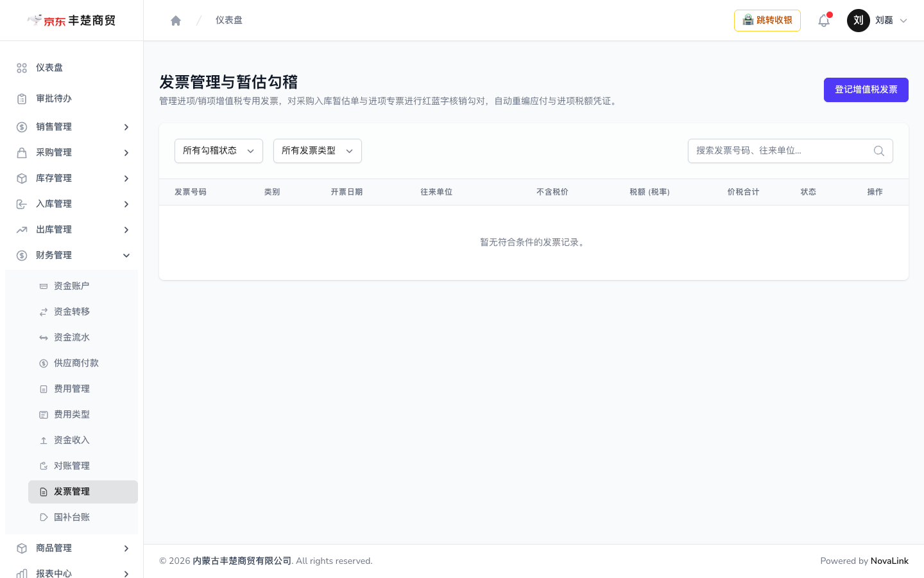Click the 发票号码 column header

[191, 192]
